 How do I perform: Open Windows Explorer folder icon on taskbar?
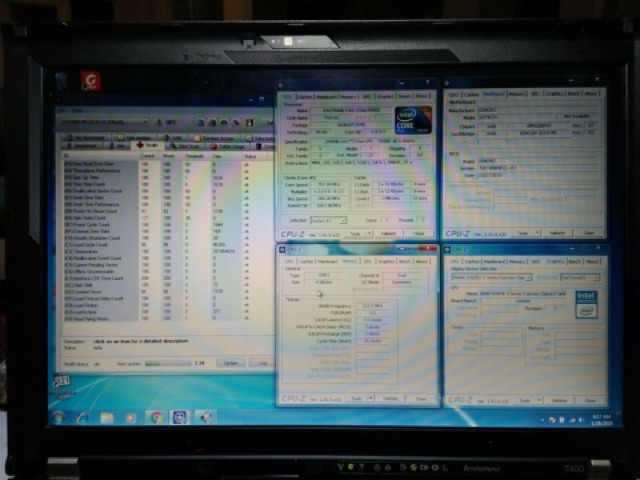point(107,418)
